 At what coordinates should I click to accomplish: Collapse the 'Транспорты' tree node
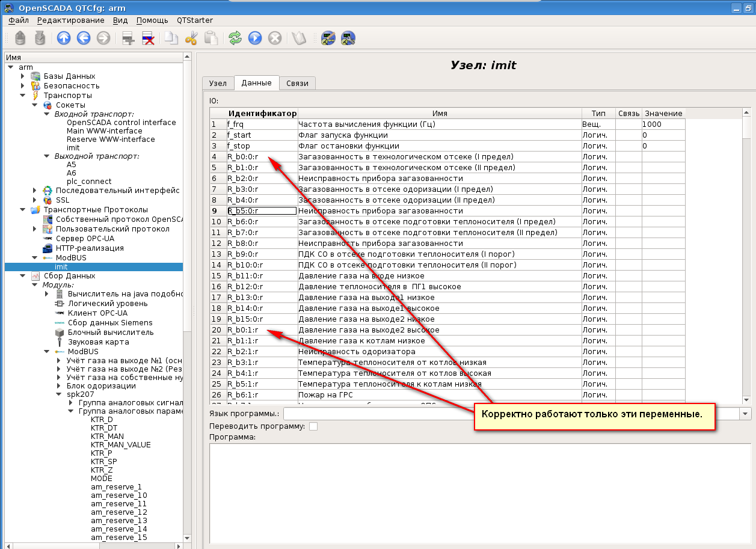(23, 96)
